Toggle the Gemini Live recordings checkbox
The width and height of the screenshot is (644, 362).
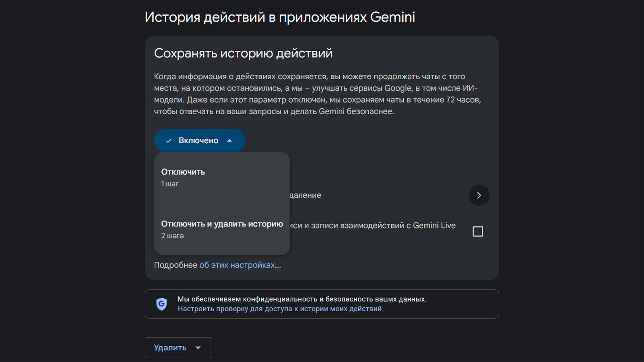click(478, 232)
